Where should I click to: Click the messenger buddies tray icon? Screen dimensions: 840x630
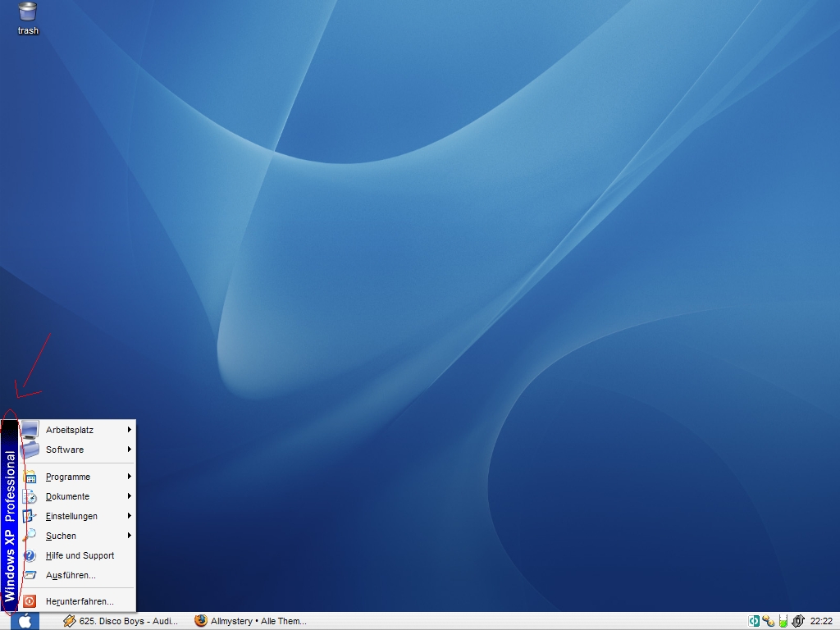769,621
